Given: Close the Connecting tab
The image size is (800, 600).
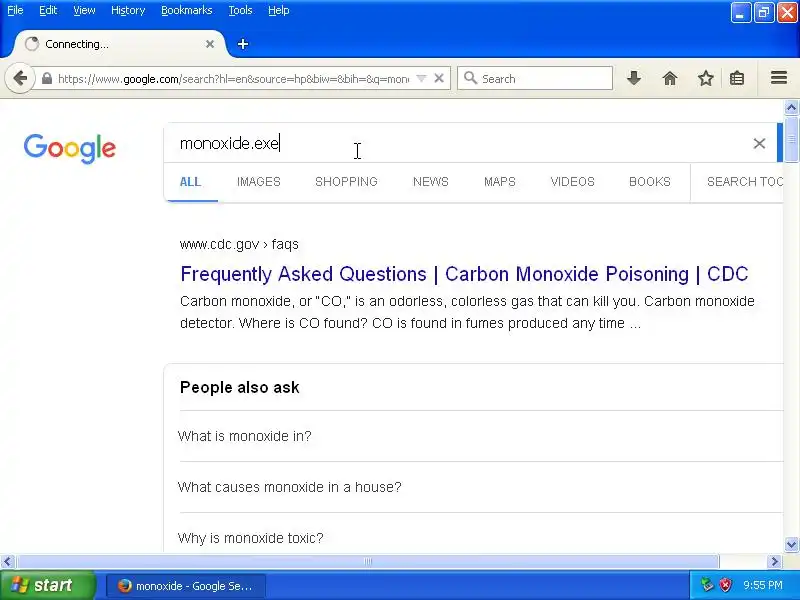Looking at the screenshot, I should point(210,44).
